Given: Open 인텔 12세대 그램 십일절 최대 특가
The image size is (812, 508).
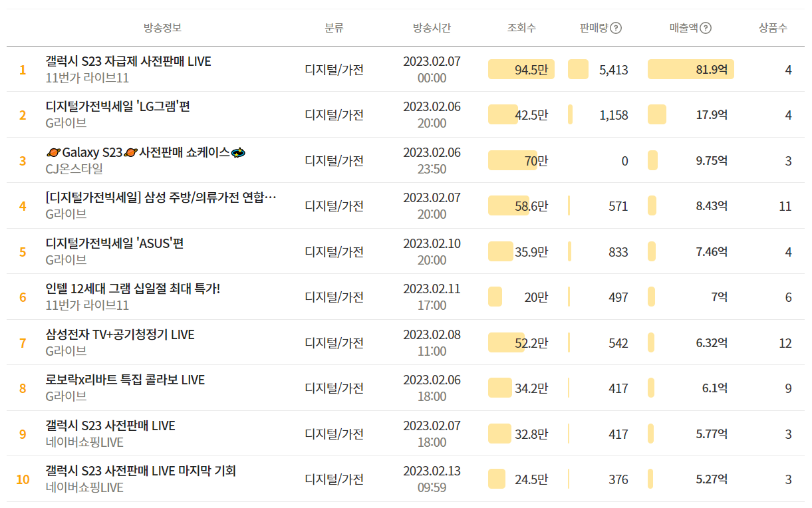Looking at the screenshot, I should [133, 289].
